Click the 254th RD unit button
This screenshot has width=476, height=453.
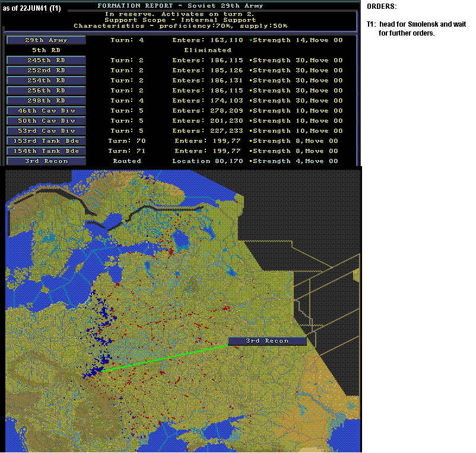[46, 81]
